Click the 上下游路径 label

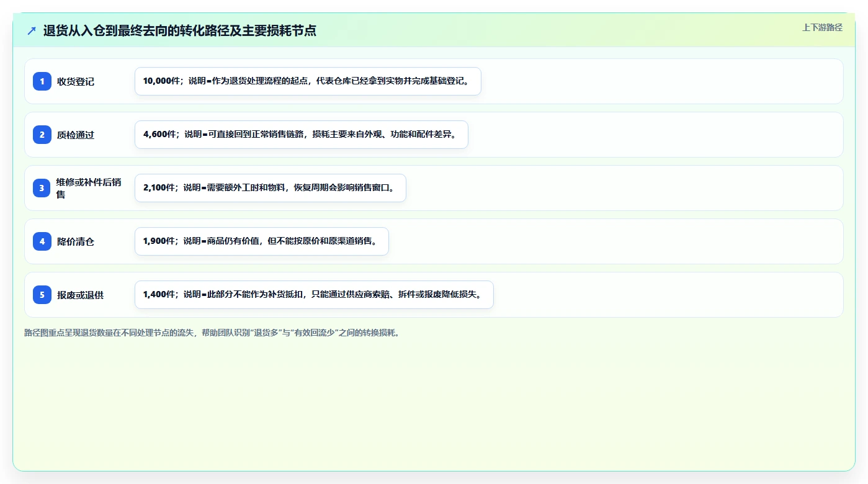coord(822,27)
